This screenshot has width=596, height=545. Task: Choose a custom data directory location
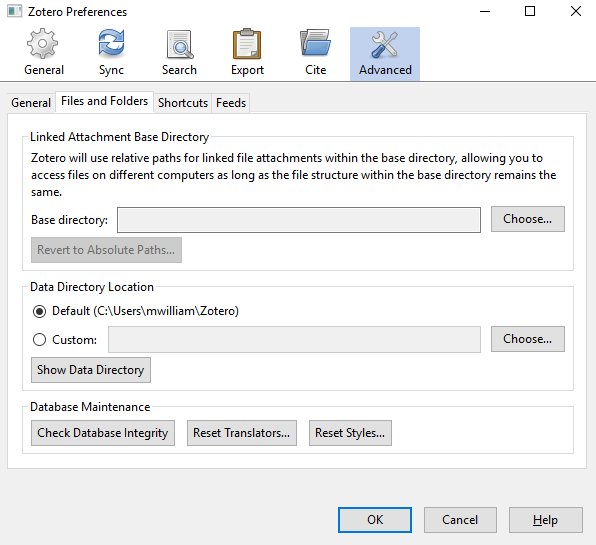point(528,339)
